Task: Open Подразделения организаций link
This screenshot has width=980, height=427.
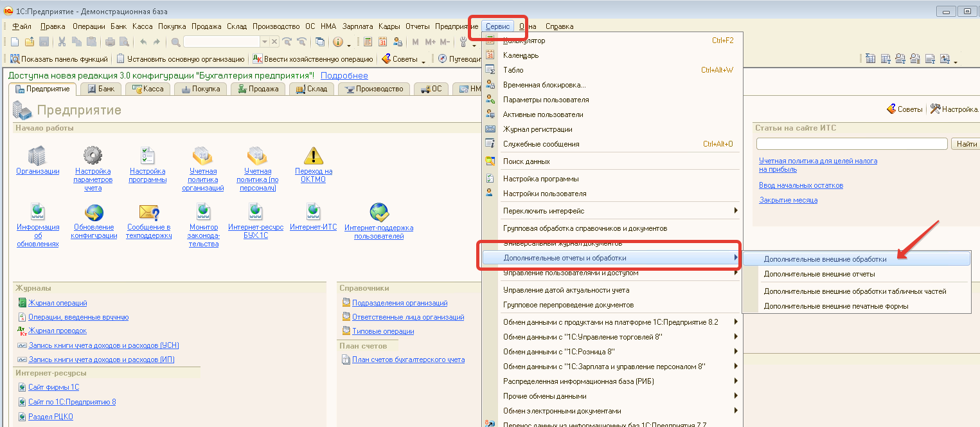Action: [400, 303]
